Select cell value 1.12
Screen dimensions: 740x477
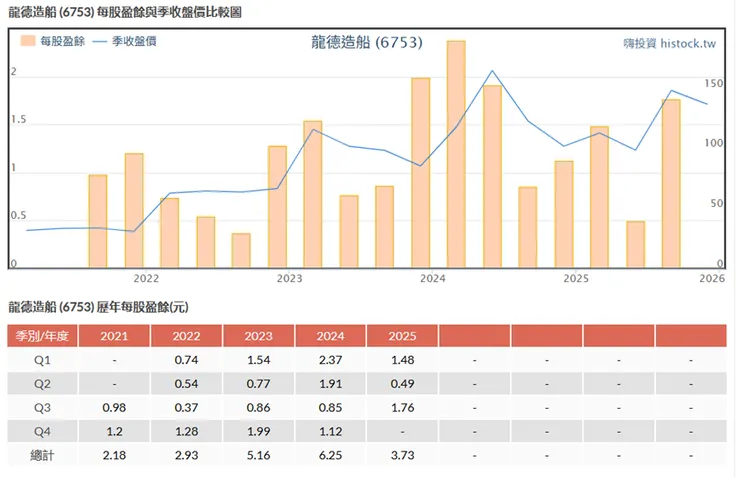click(330, 431)
